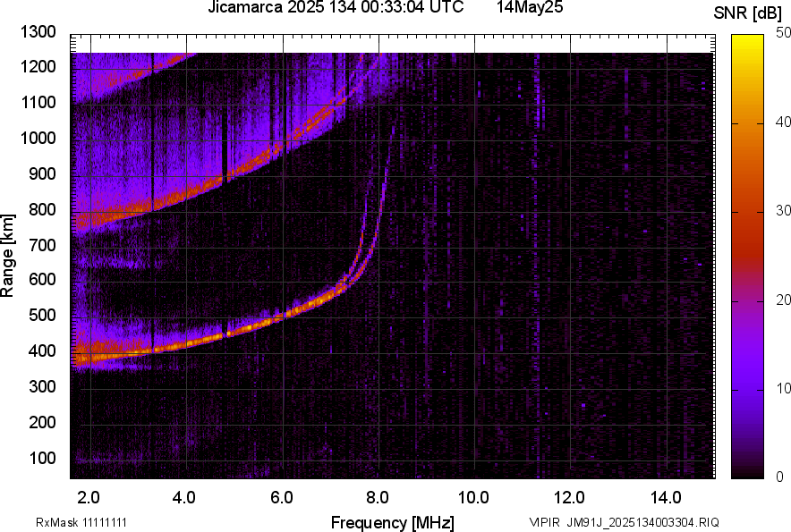Click the 600 range tick label

pos(42,279)
